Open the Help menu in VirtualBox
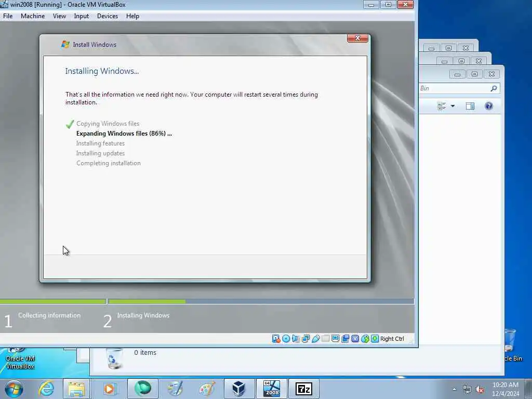Image resolution: width=532 pixels, height=399 pixels. 132,16
